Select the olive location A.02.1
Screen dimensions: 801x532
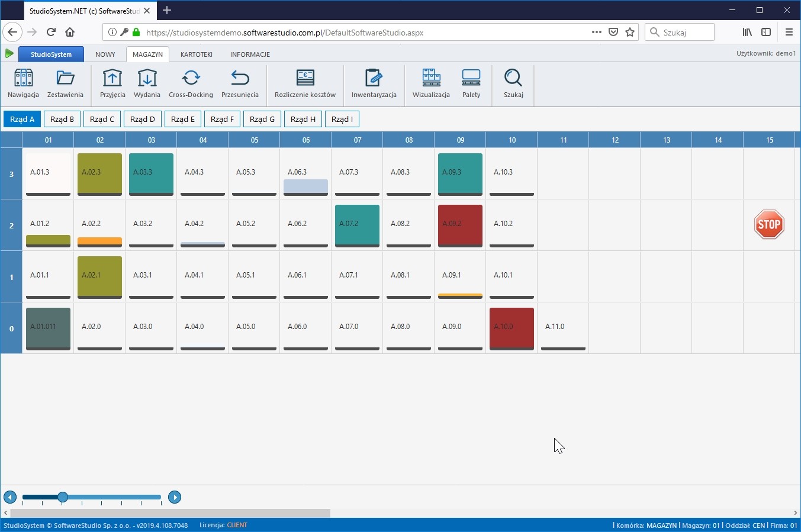pyautogui.click(x=99, y=277)
